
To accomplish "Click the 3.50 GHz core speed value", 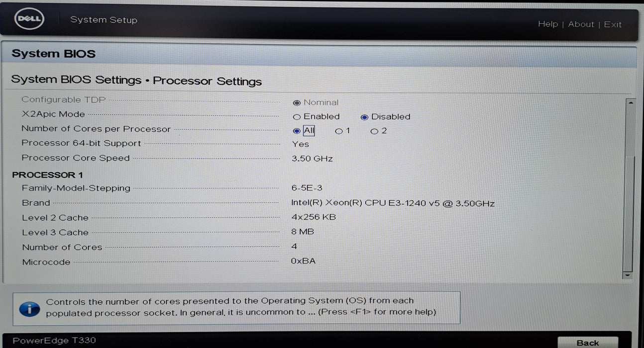I will click(x=312, y=159).
